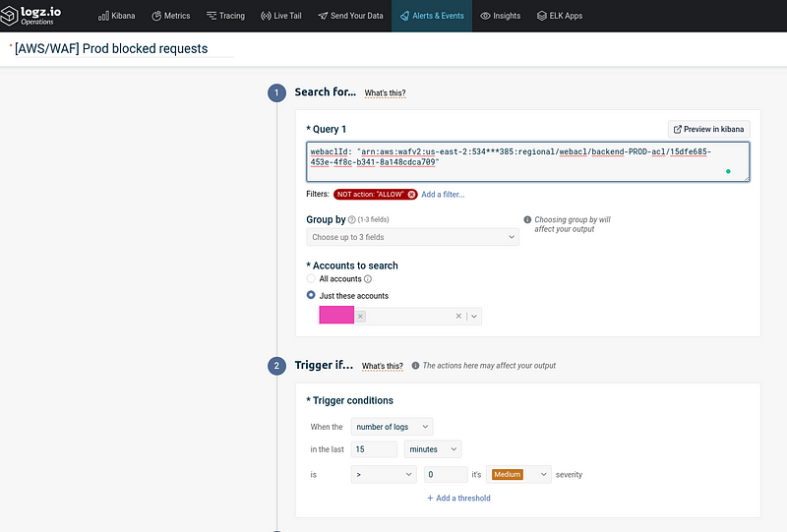
Task: Expand the accounts selector dropdown arrow
Action: [474, 317]
